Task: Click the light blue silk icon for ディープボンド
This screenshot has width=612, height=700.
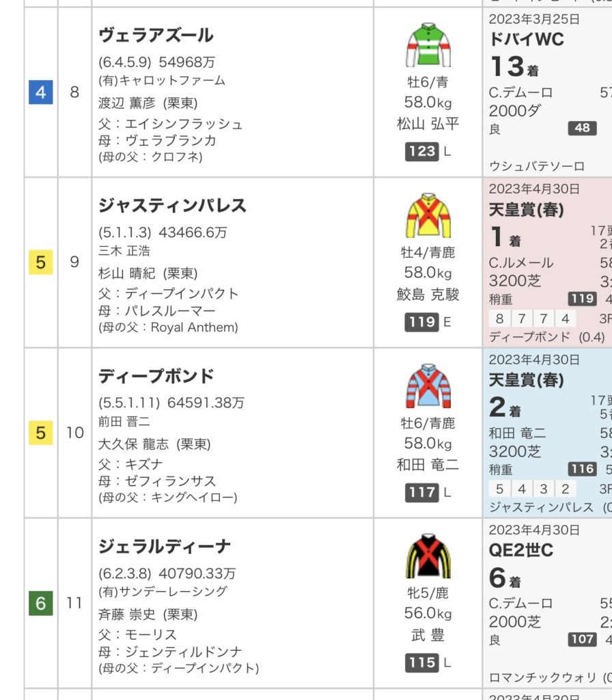Action: point(428,386)
